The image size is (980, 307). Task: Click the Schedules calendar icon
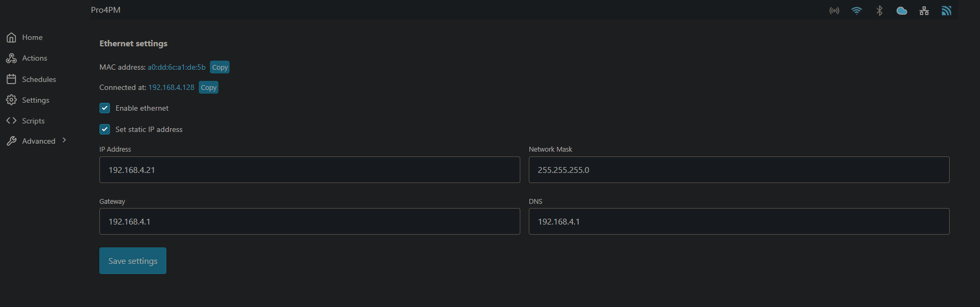point(11,79)
